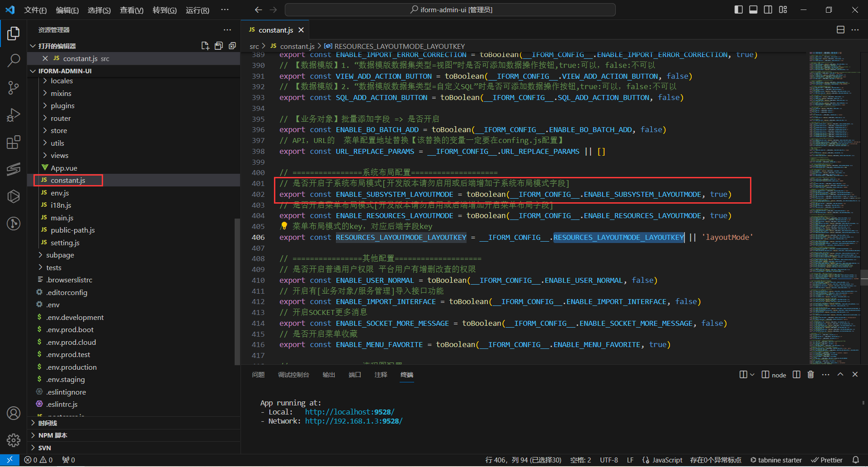The image size is (868, 467).
Task: Open Run and Debug view
Action: (x=14, y=115)
